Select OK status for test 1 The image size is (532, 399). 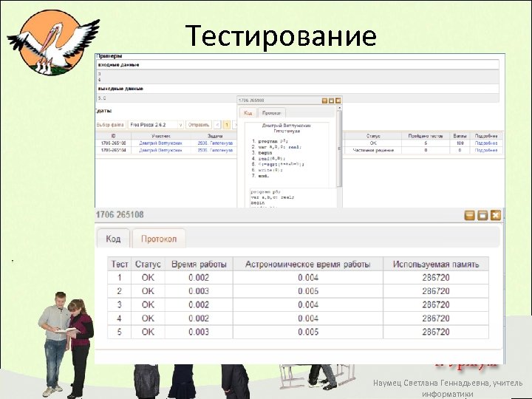coord(148,278)
